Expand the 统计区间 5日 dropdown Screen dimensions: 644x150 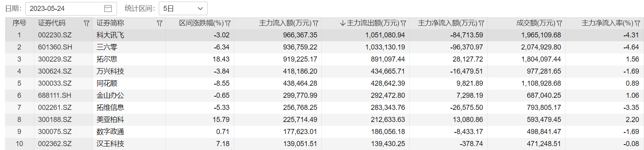[x=183, y=8]
